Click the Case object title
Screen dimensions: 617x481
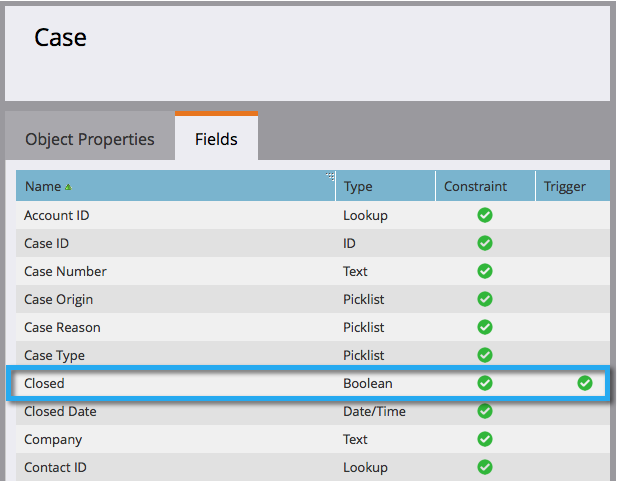point(60,37)
